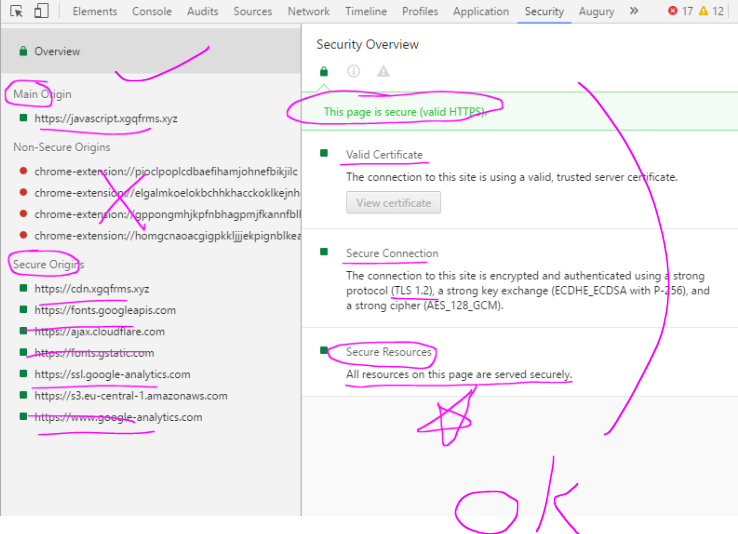Switch to the Application tab
This screenshot has height=534, width=738.
480,11
